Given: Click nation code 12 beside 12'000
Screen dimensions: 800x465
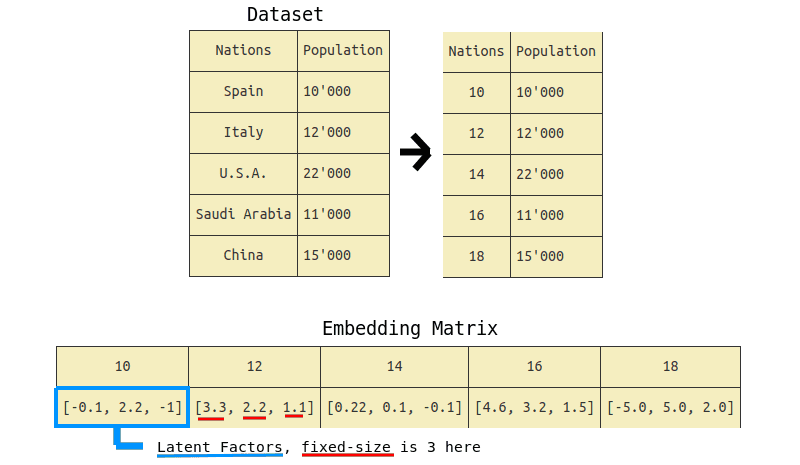Looking at the screenshot, I should [477, 134].
